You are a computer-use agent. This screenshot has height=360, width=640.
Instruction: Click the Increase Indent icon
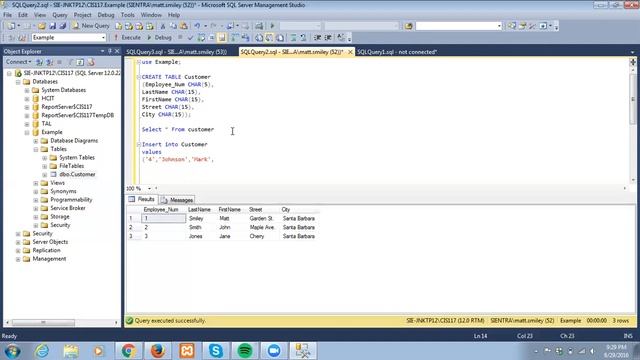click(x=328, y=38)
